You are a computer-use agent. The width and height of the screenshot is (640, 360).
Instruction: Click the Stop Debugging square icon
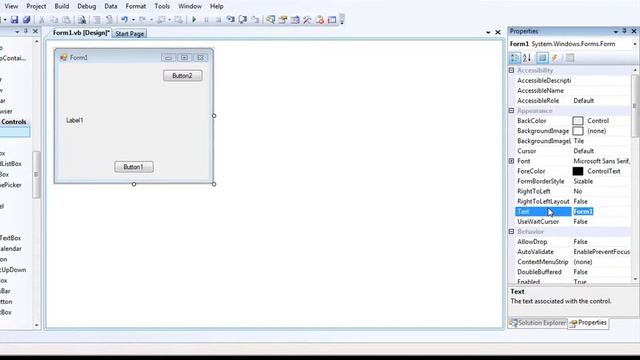pyautogui.click(x=218, y=20)
